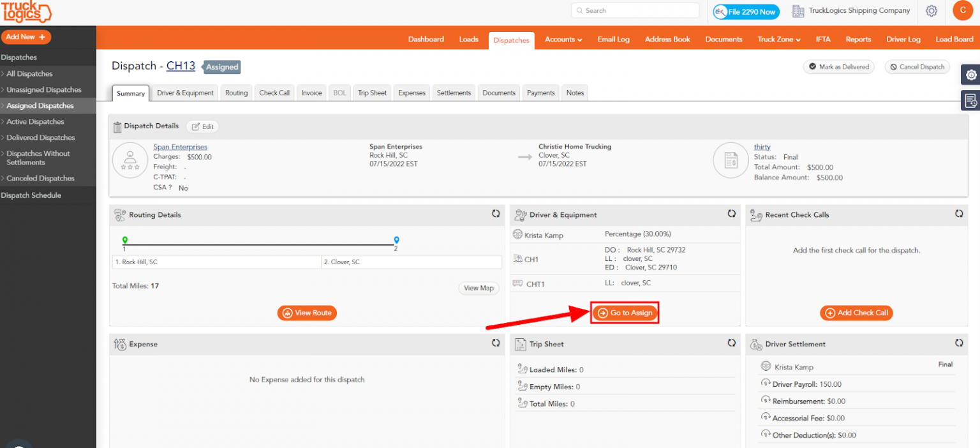Open the Span Enterprises link
The height and width of the screenshot is (448, 980).
(180, 146)
